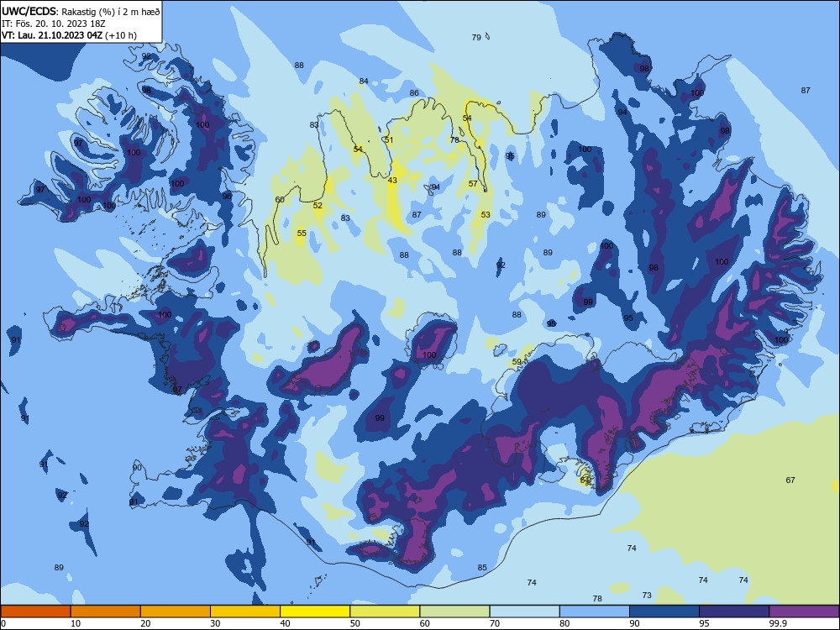Image resolution: width=840 pixels, height=630 pixels.
Task: Click the amber 30–40 legend color block
Action: [x=245, y=612]
